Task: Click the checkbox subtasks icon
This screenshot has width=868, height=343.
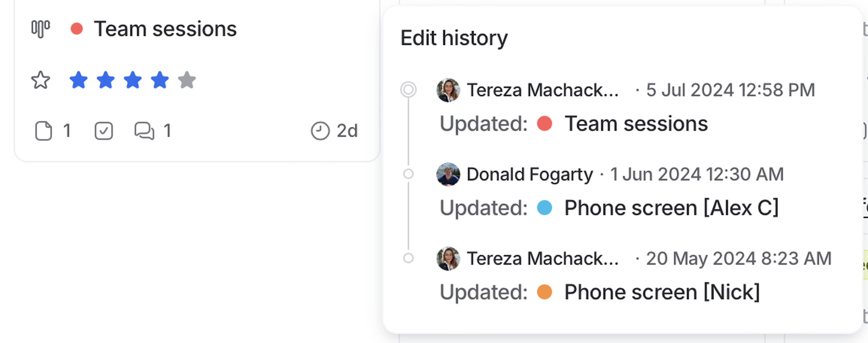Action: coord(104,131)
